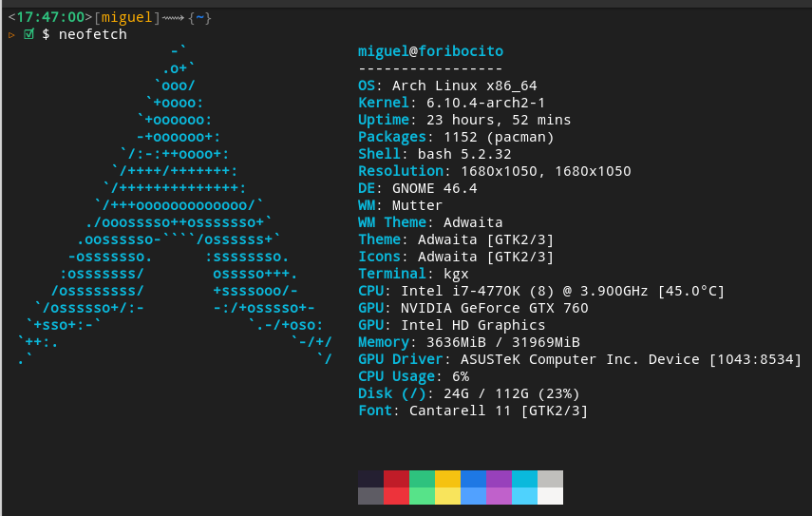This screenshot has height=516, width=812.
Task: Click the black swatch in top row
Action: pos(370,479)
